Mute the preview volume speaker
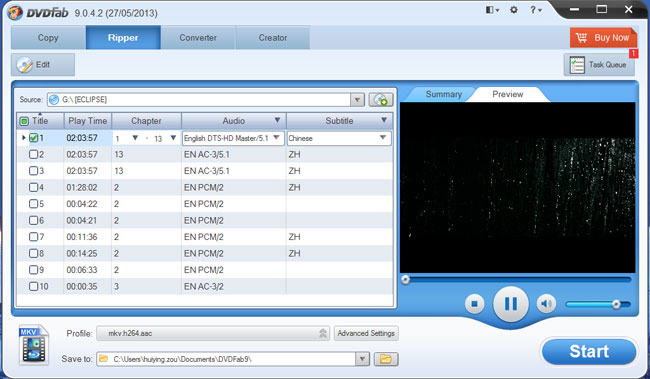 546,304
